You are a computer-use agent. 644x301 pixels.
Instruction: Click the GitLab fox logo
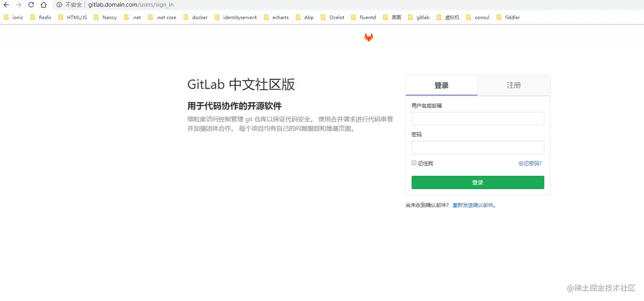(368, 37)
